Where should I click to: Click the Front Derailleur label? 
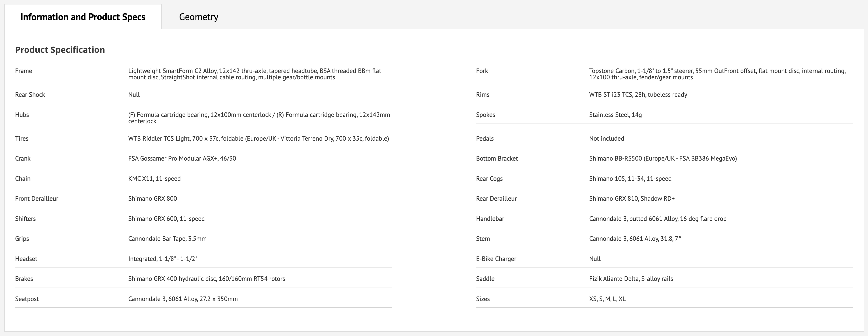[37, 199]
